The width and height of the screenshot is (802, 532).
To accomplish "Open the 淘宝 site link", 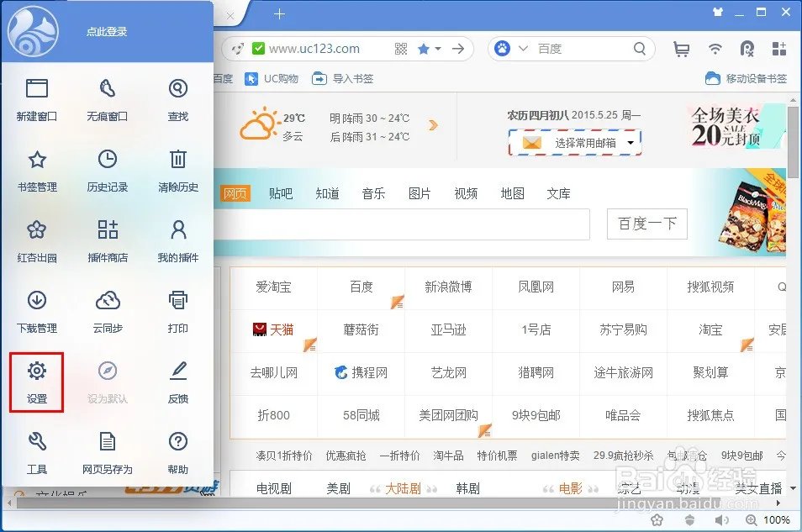I will tap(710, 330).
